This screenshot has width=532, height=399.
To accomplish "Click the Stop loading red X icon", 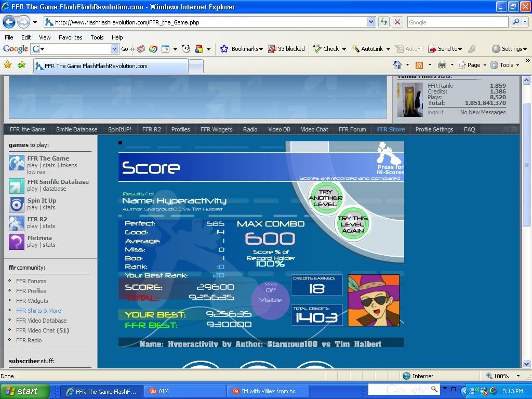I will (397, 22).
